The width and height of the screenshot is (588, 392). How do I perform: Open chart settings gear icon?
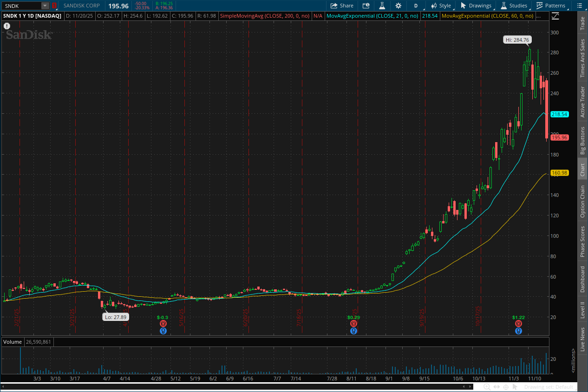tap(398, 6)
